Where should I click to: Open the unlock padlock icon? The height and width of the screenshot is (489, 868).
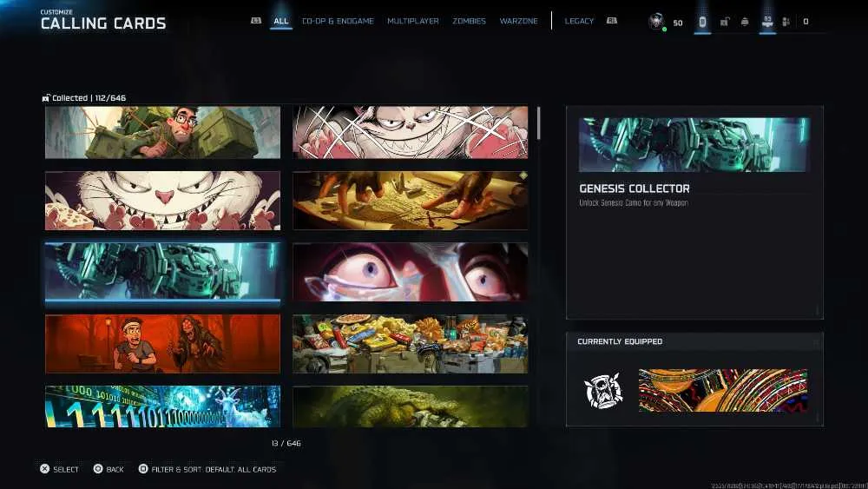(724, 22)
